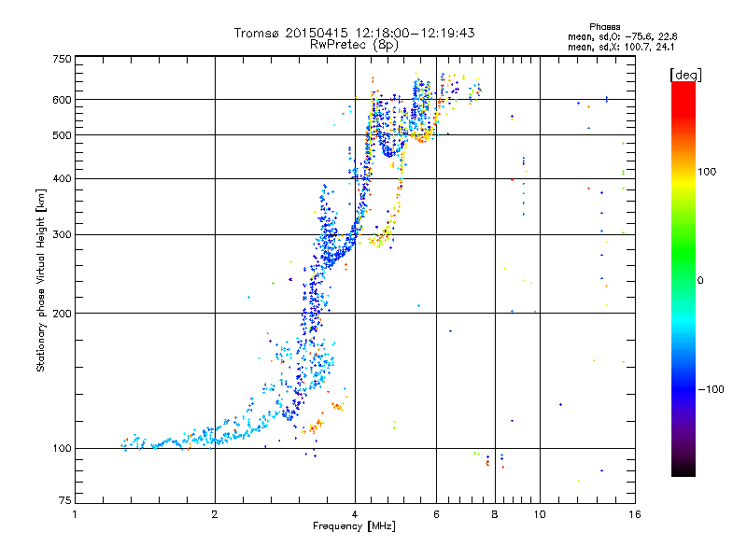This screenshot has height=560, width=747.
Task: Click the plot title 'Tromsø 20150415 12:18:00–12:19:43'
Action: click(354, 33)
